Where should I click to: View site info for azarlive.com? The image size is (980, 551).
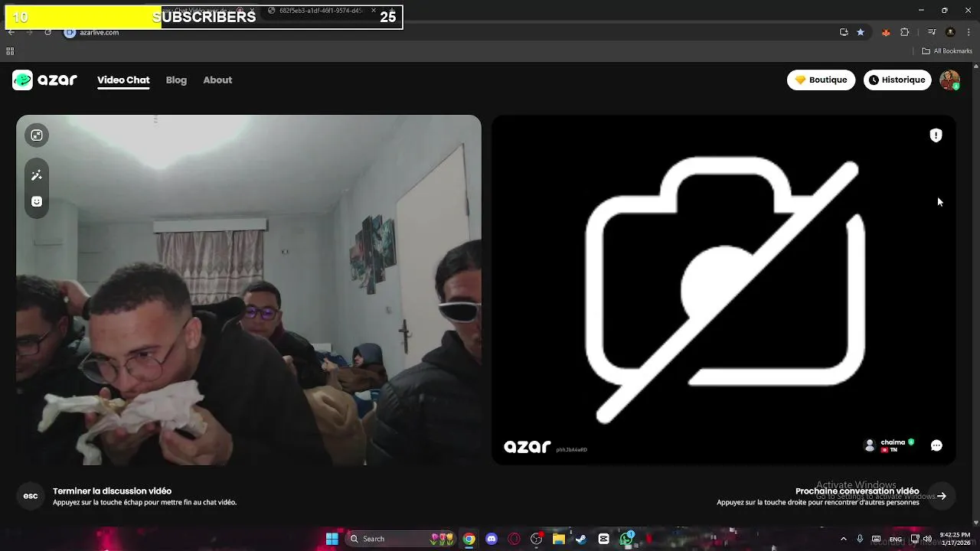point(70,32)
